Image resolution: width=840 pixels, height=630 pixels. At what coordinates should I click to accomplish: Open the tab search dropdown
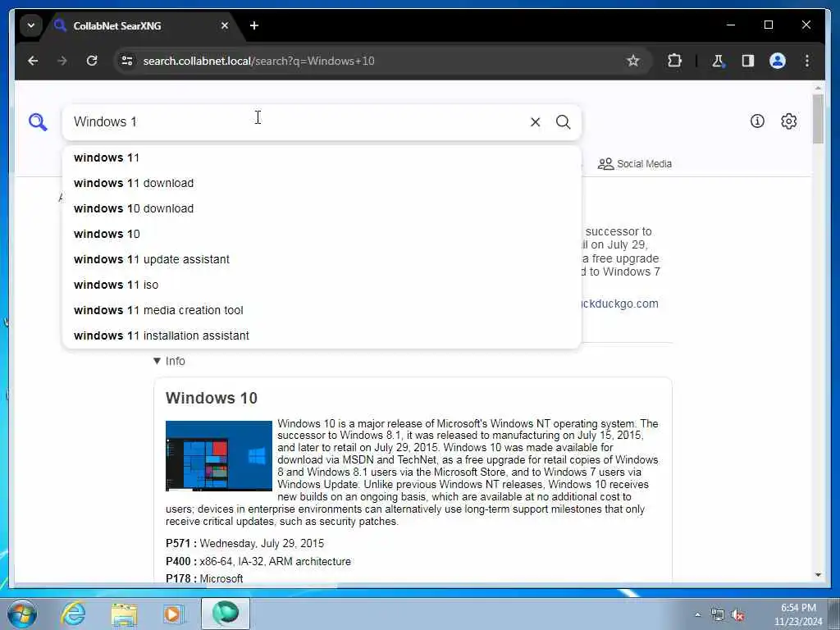point(31,25)
